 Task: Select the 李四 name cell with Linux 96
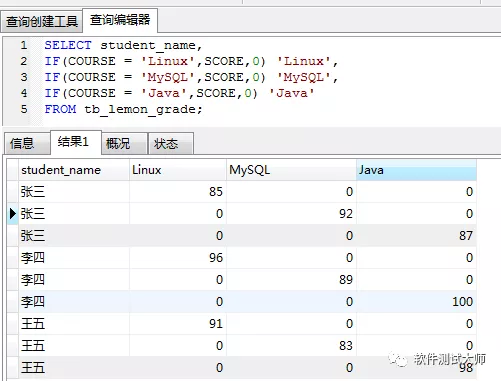[x=74, y=258]
